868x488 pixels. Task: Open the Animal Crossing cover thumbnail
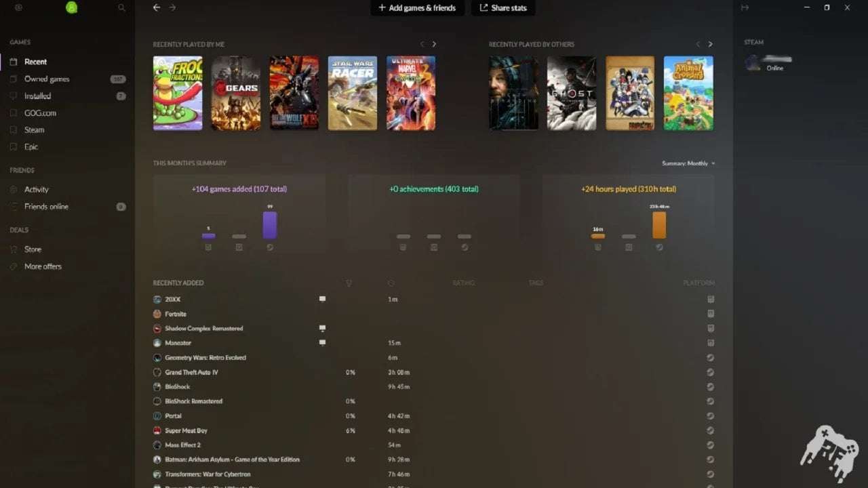(688, 93)
